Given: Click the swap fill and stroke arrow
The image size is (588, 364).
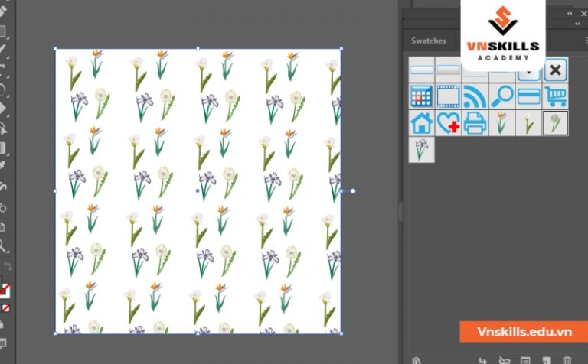Looking at the screenshot, I should tap(8, 266).
